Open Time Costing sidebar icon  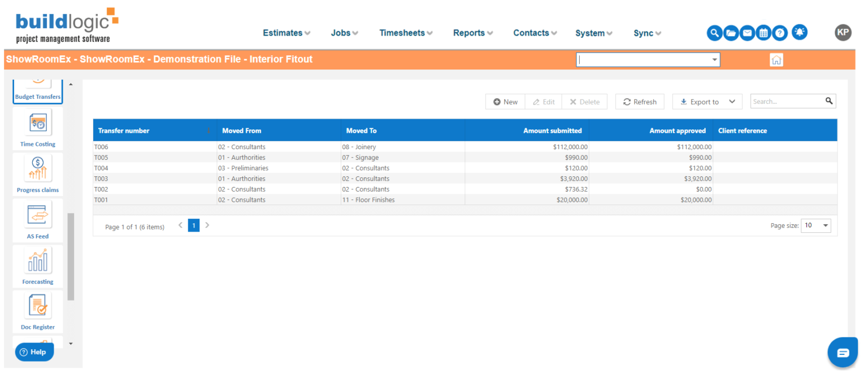(x=38, y=129)
